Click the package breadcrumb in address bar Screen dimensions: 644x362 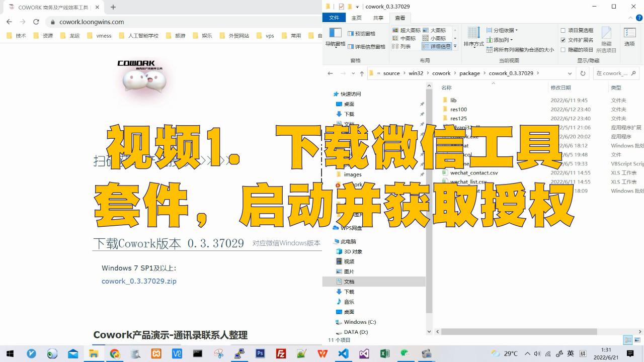pyautogui.click(x=469, y=73)
